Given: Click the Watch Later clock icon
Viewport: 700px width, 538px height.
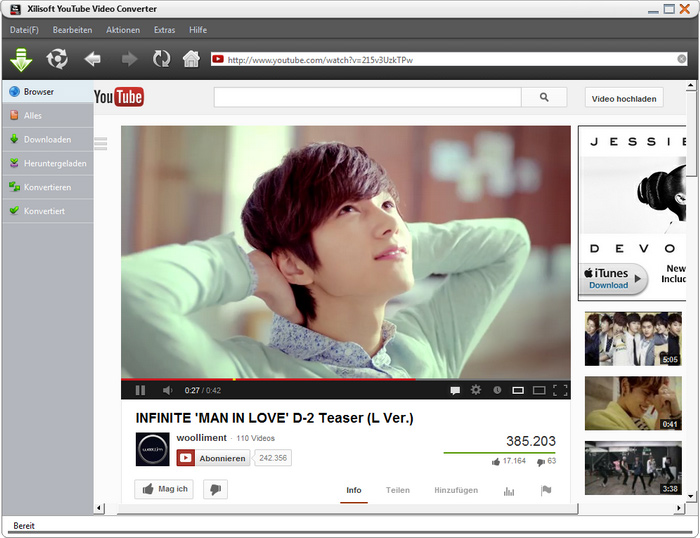Looking at the screenshot, I should coord(497,390).
